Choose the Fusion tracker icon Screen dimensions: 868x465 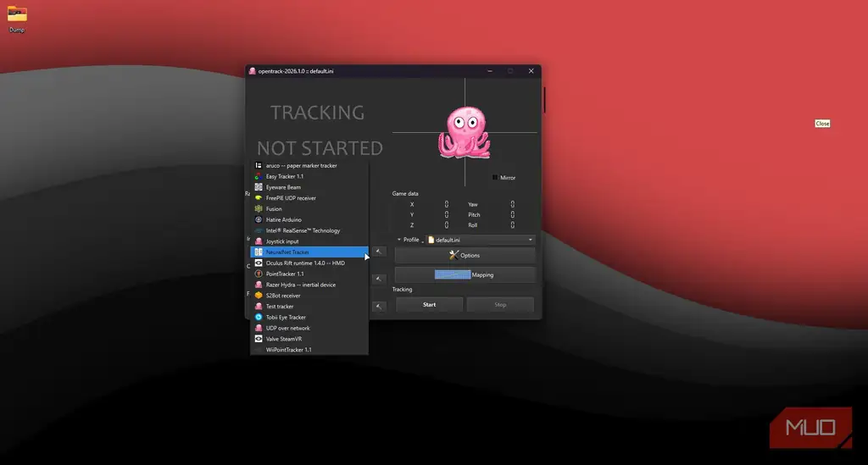pyautogui.click(x=259, y=209)
